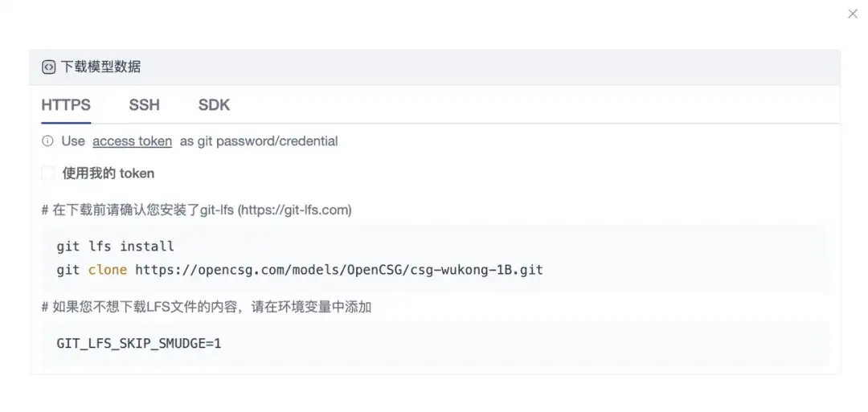Viewport: 868px width, 412px height.
Task: Click the 在下载前请确认您安装了git-lfs comment text
Action: click(144, 210)
